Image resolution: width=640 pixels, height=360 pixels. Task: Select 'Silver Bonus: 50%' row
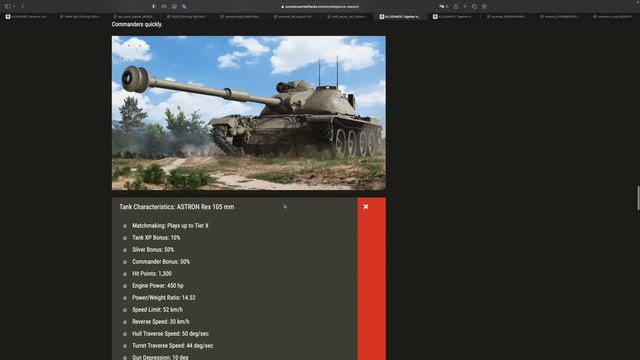(153, 249)
